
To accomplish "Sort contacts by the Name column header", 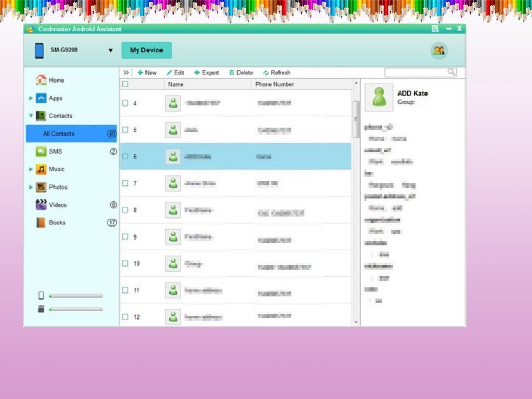I will (x=176, y=84).
